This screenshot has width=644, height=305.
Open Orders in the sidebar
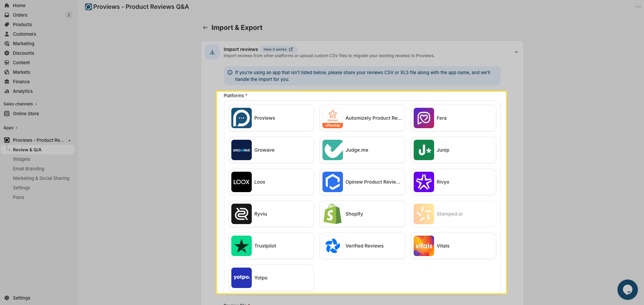(x=20, y=15)
